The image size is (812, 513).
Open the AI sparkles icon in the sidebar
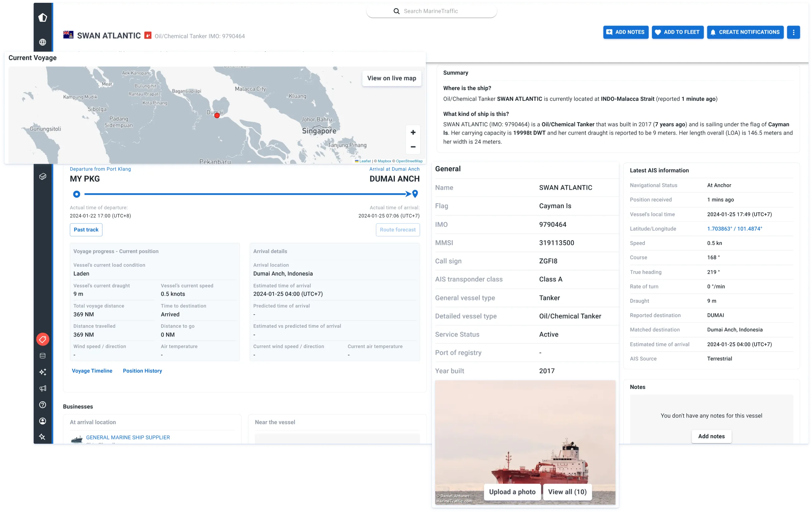[43, 372]
